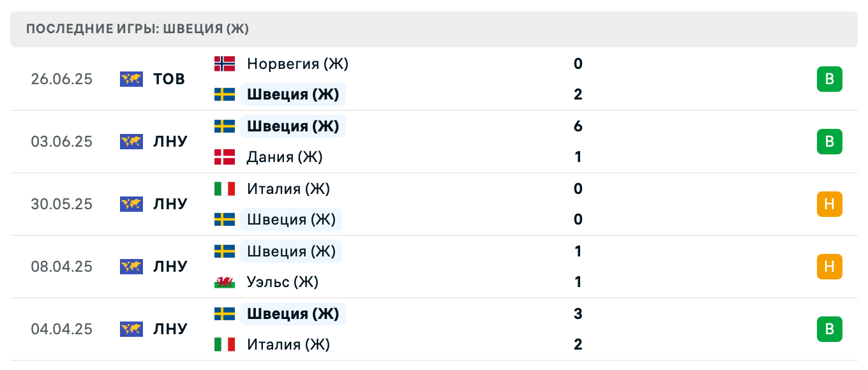Click highlighted Швеция (Ж) in 04.04.25 match
868x370 pixels.
(293, 314)
